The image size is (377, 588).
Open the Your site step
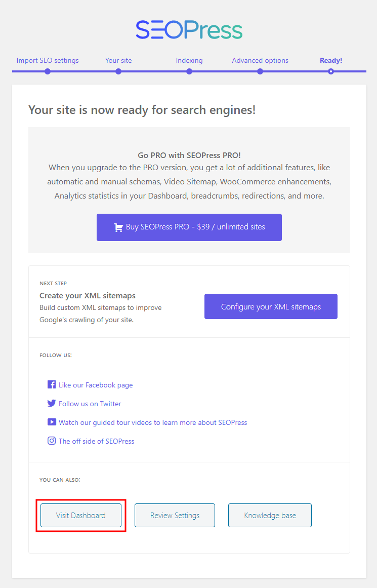[118, 60]
